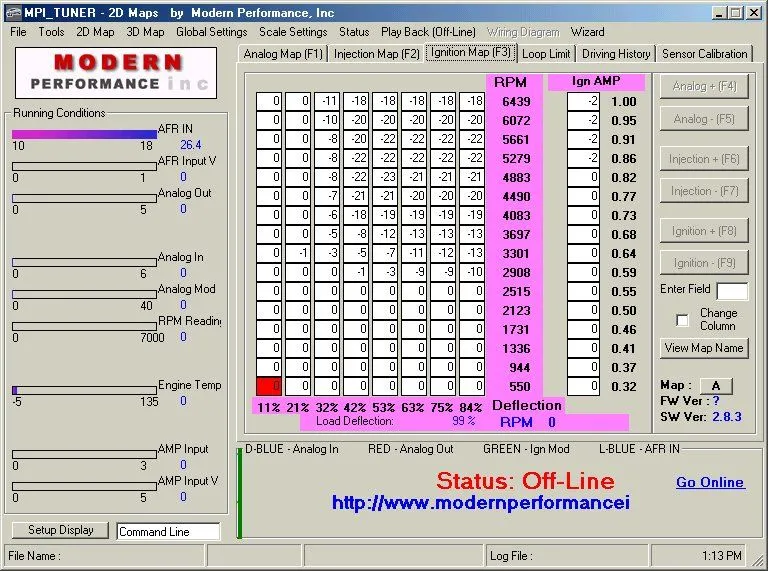
Task: Click the Map A button
Action: tap(715, 386)
